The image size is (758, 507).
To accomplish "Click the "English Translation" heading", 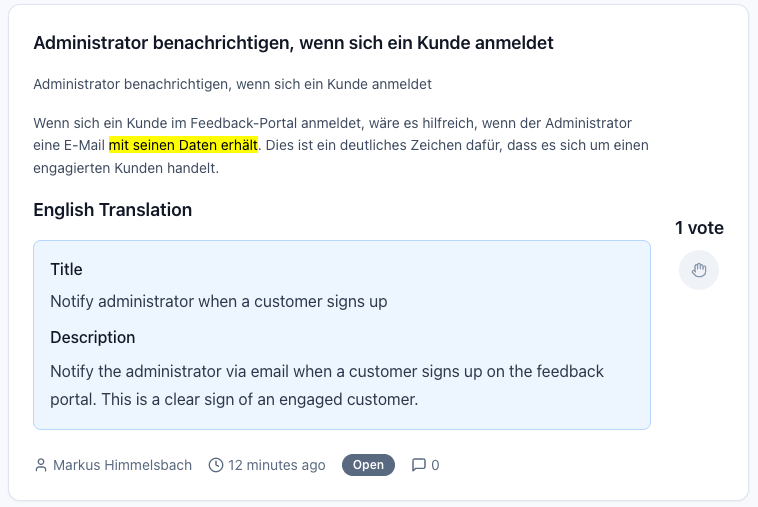I will point(112,210).
